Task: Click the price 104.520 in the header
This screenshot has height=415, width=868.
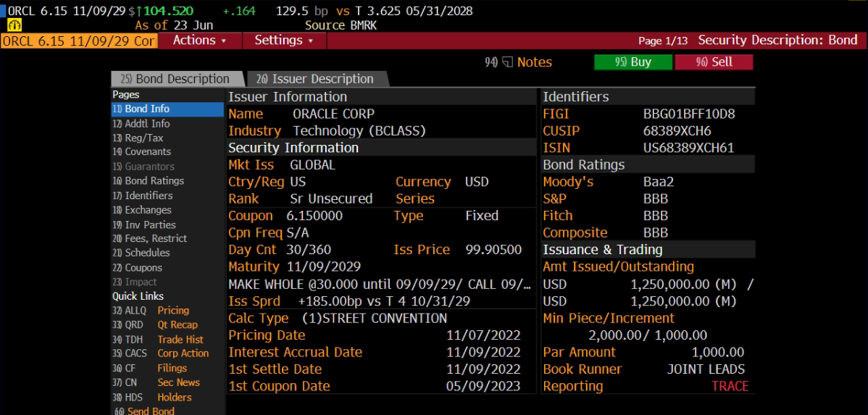Action: coord(168,11)
